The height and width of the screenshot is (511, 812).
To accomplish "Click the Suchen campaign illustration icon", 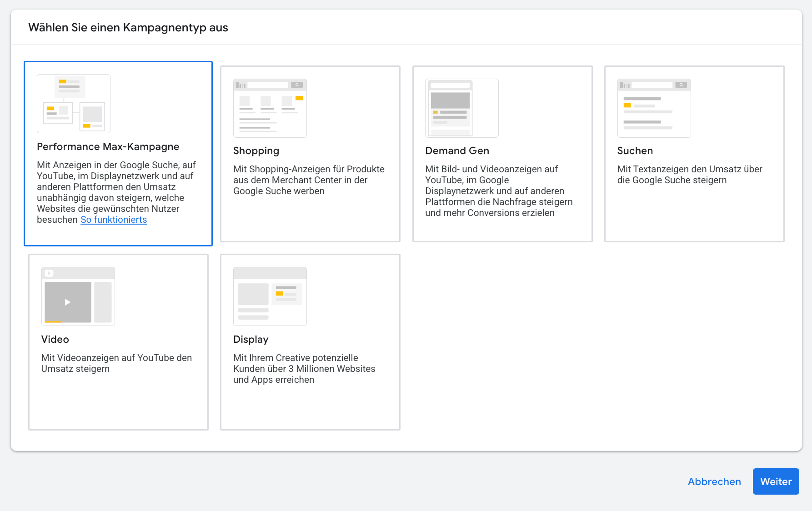I will pos(654,108).
